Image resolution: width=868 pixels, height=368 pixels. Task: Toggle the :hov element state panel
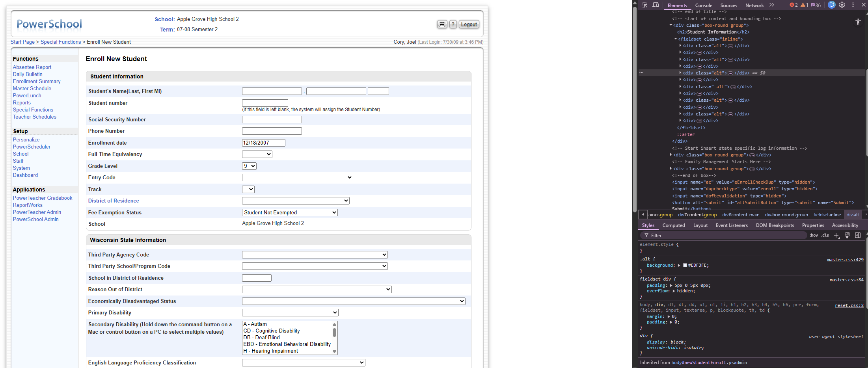(x=814, y=236)
